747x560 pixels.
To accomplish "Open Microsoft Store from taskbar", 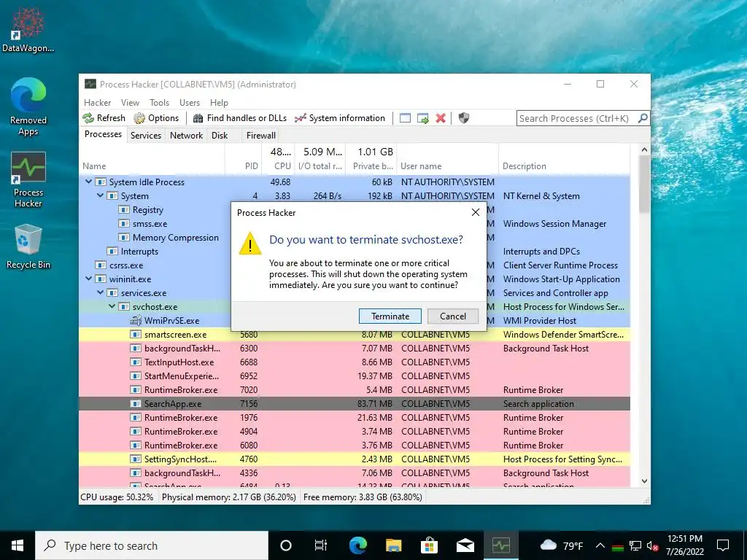I will pos(429,545).
